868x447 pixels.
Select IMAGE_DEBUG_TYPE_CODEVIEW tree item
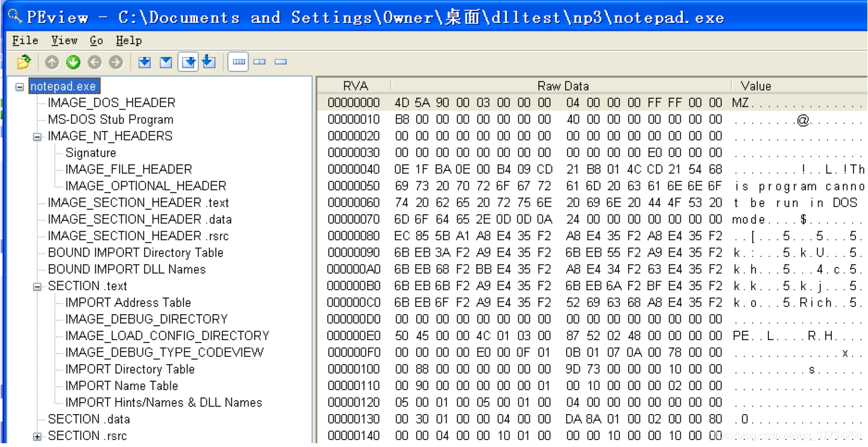tap(164, 353)
